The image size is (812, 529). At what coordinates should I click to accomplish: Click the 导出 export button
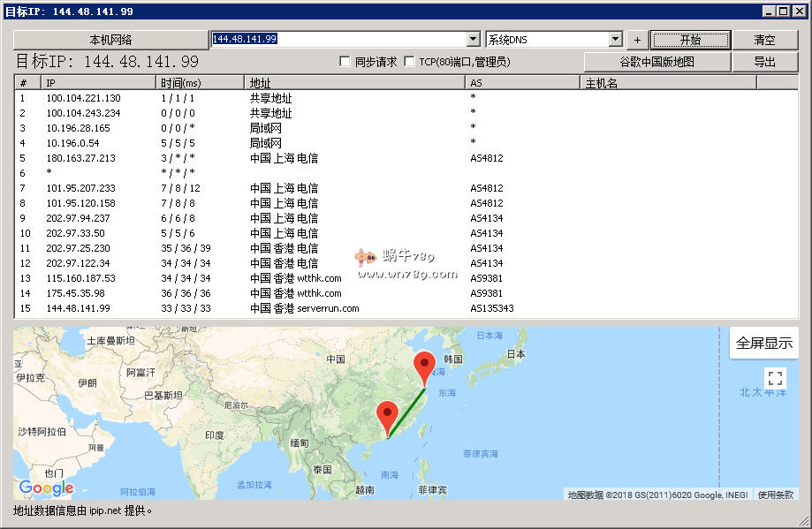764,62
